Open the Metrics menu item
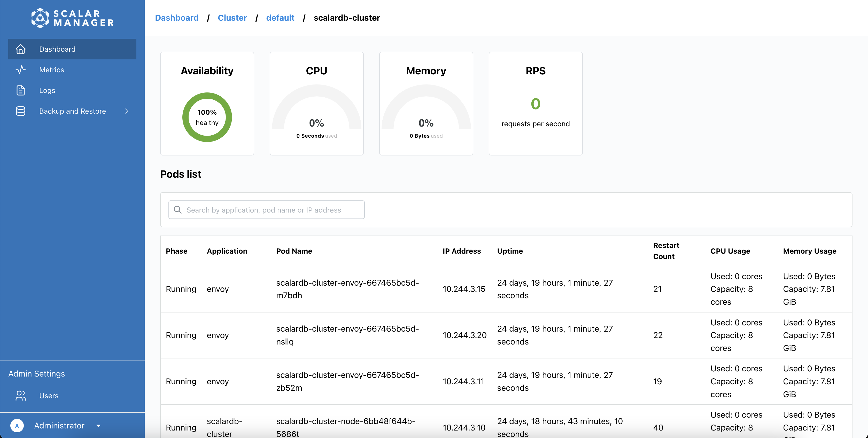868x438 pixels. [x=52, y=70]
